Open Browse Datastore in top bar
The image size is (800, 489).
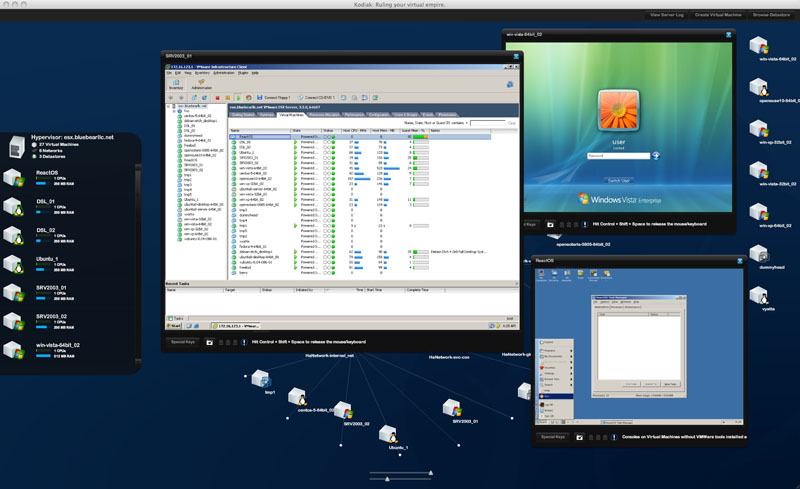pyautogui.click(x=771, y=15)
